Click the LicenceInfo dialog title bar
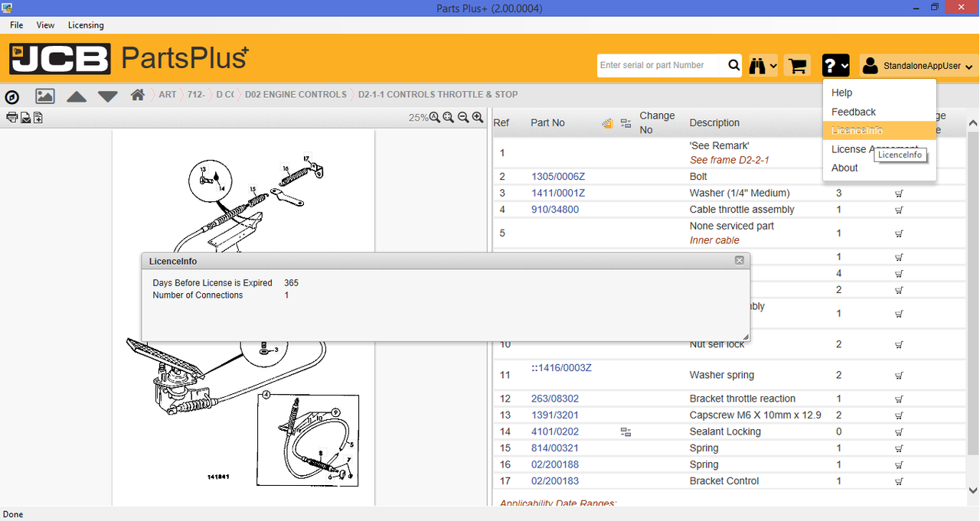980x521 pixels. (x=446, y=261)
